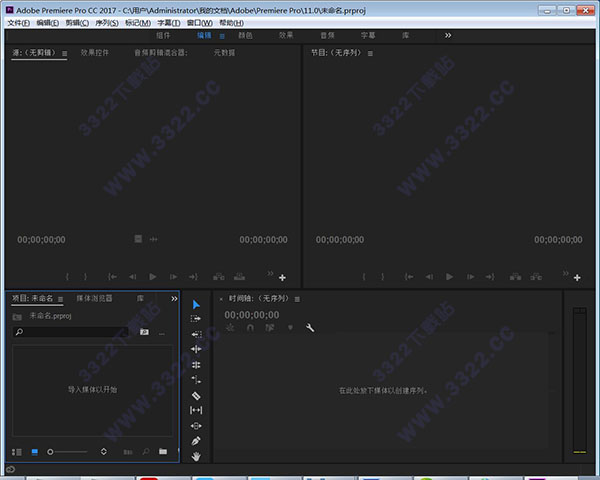
Task: Click find-in-bin icon beside search field
Action: (144, 332)
